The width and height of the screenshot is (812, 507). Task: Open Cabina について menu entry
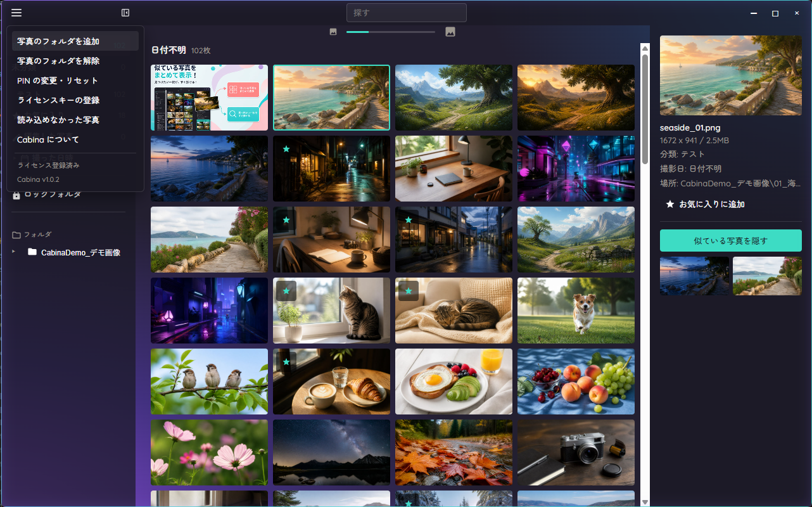coord(75,139)
